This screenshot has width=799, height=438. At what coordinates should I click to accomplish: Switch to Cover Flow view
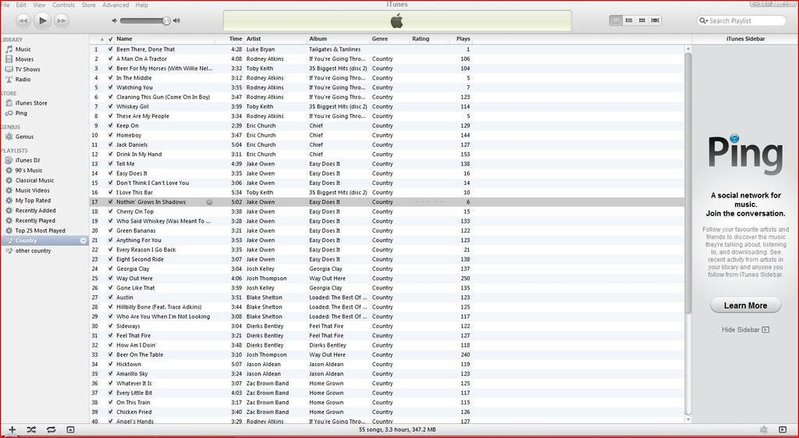pyautogui.click(x=655, y=20)
